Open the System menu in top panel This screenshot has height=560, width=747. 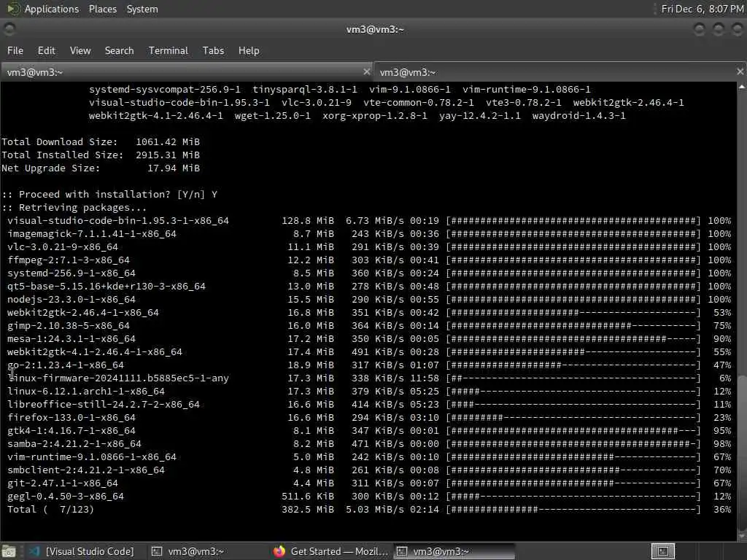point(142,9)
